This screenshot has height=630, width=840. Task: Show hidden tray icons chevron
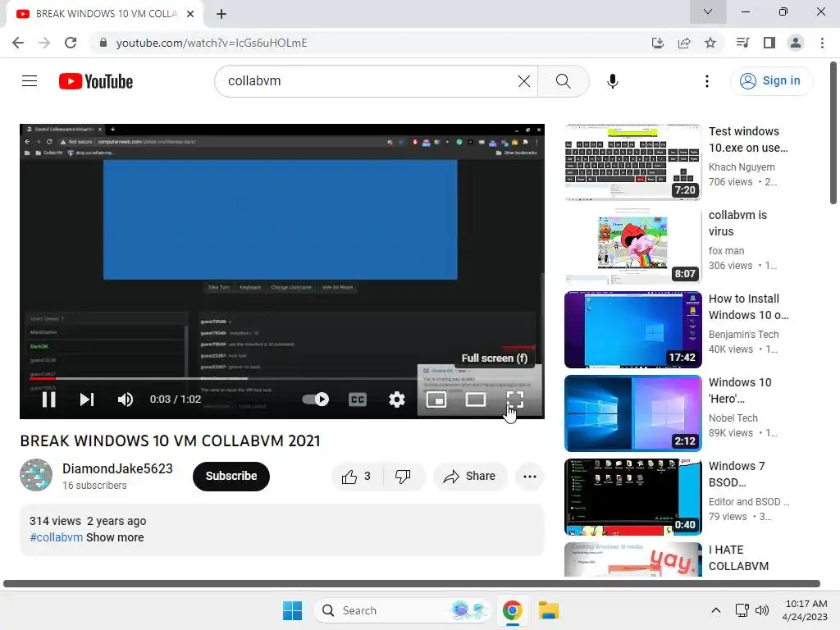715,610
